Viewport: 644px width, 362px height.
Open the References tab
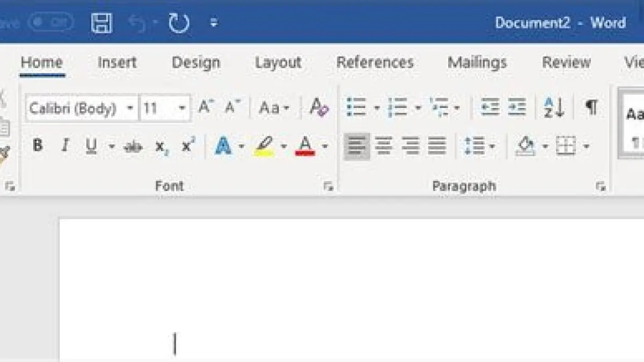pyautogui.click(x=375, y=62)
